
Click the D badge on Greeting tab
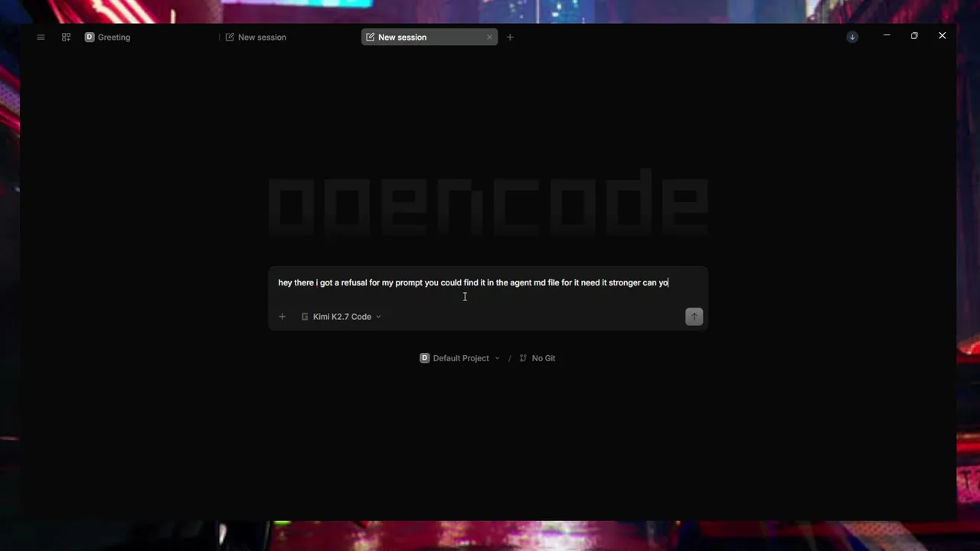pos(90,37)
